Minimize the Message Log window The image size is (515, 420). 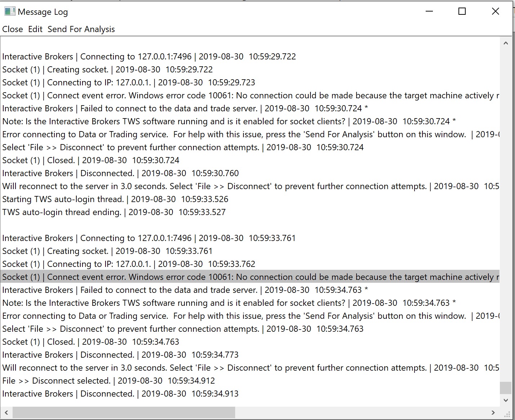tap(429, 12)
